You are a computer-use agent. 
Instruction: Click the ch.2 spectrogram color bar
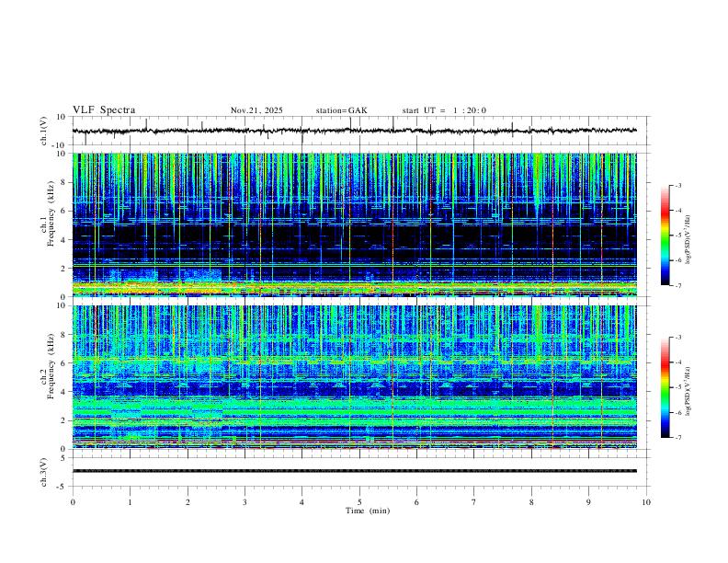point(665,387)
